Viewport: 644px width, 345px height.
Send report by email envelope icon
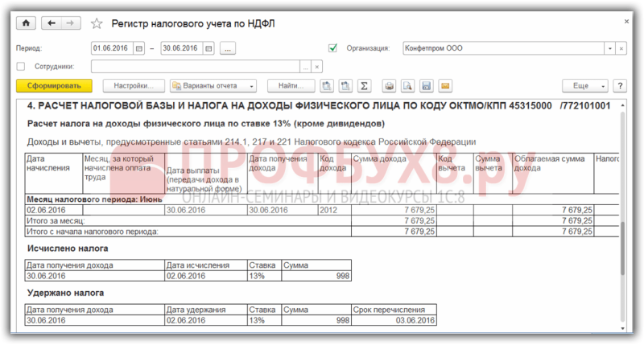[445, 86]
